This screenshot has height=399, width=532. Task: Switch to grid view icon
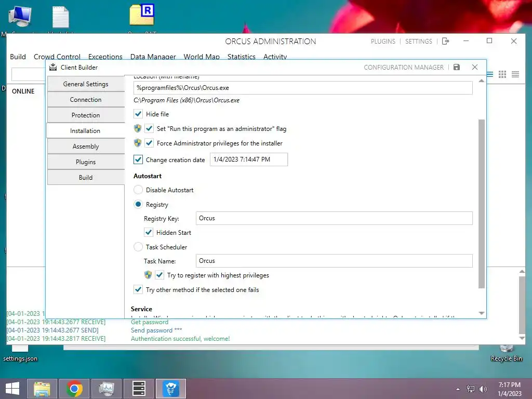[502, 74]
